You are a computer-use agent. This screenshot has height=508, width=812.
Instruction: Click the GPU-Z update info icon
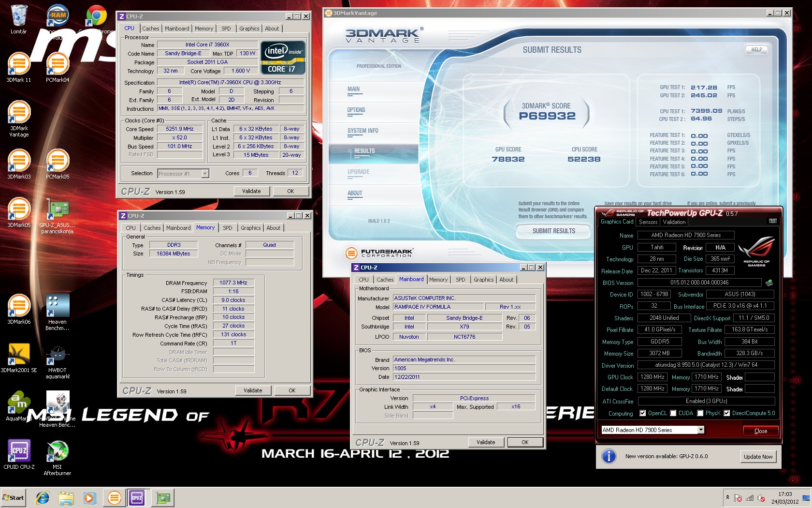pos(609,456)
